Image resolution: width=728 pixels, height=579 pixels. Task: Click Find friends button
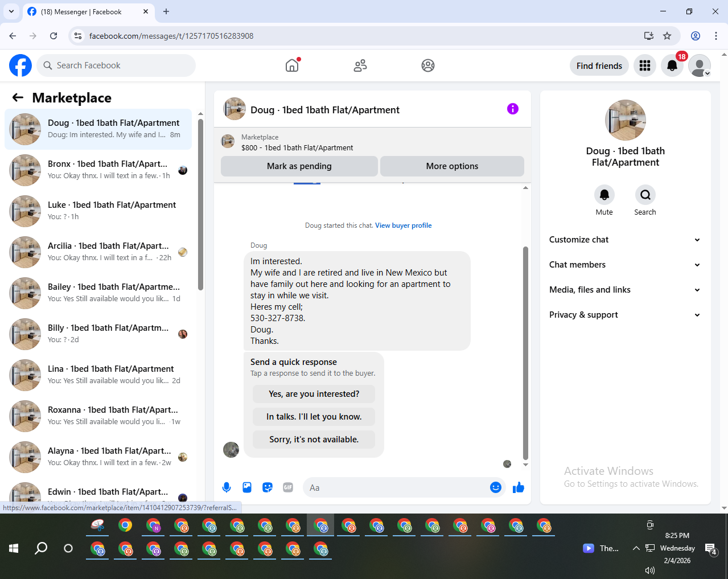point(599,65)
